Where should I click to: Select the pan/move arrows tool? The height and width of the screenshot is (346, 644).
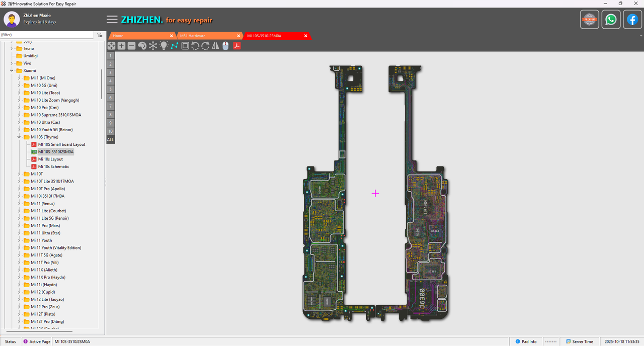click(x=111, y=46)
